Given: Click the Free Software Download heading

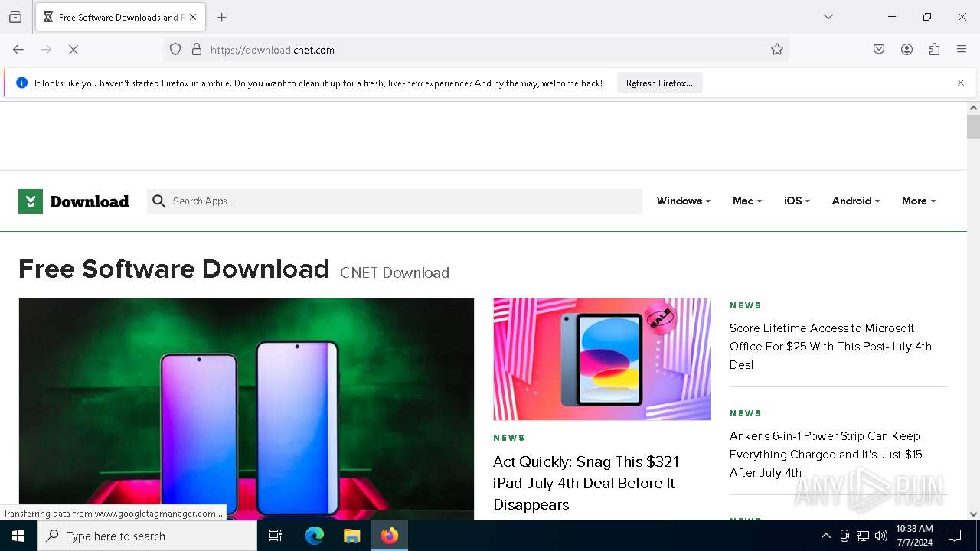Looking at the screenshot, I should pyautogui.click(x=174, y=269).
